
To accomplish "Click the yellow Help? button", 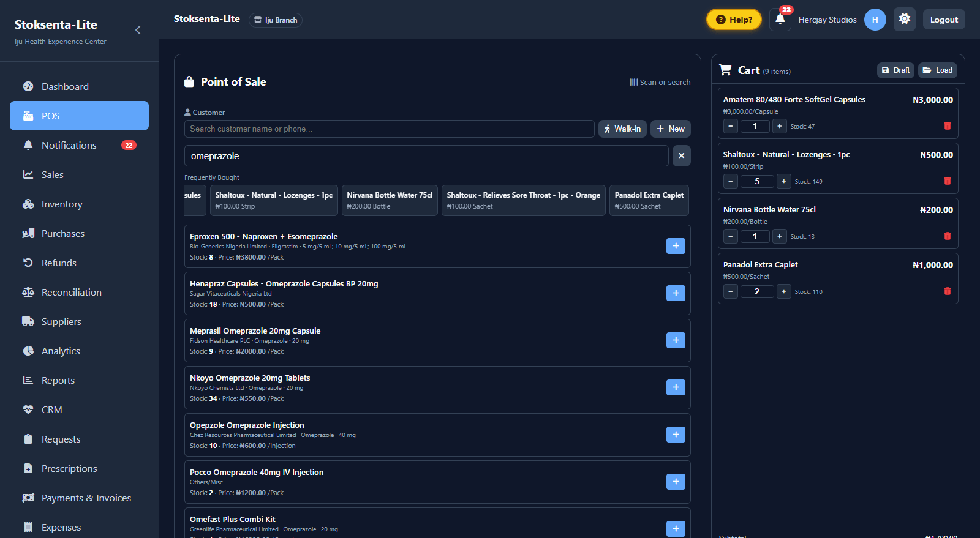I will tap(734, 20).
